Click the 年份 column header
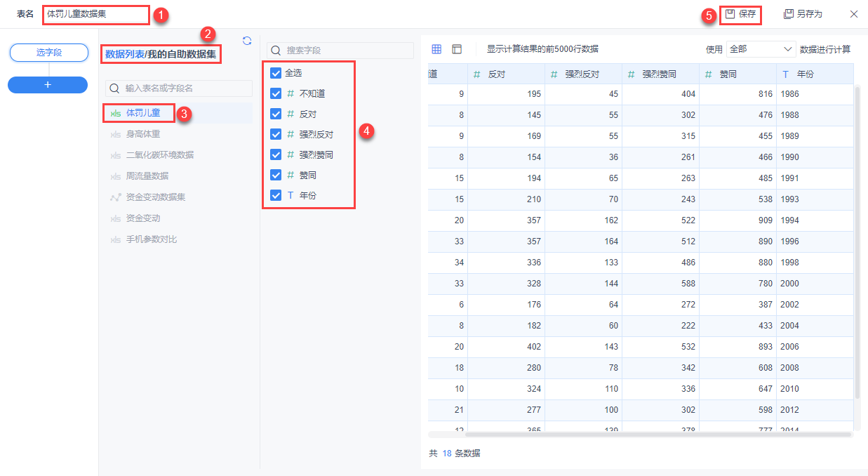The width and height of the screenshot is (868, 476). point(815,74)
